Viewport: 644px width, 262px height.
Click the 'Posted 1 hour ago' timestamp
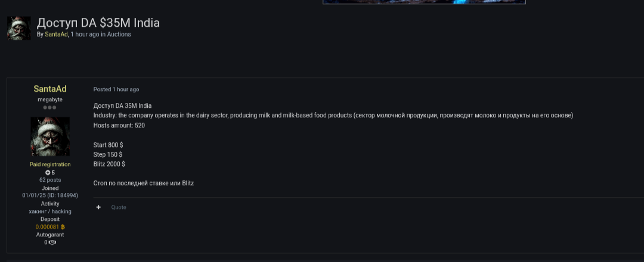pos(116,89)
